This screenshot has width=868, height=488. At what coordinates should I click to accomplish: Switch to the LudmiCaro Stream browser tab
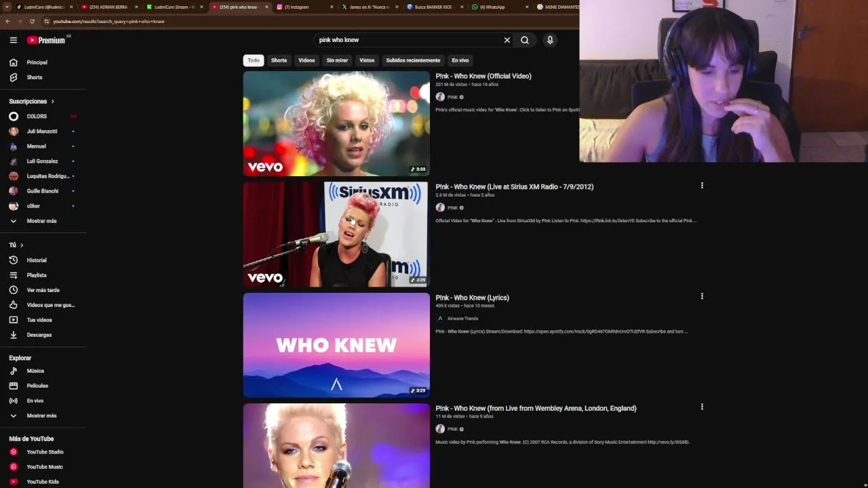pos(174,7)
